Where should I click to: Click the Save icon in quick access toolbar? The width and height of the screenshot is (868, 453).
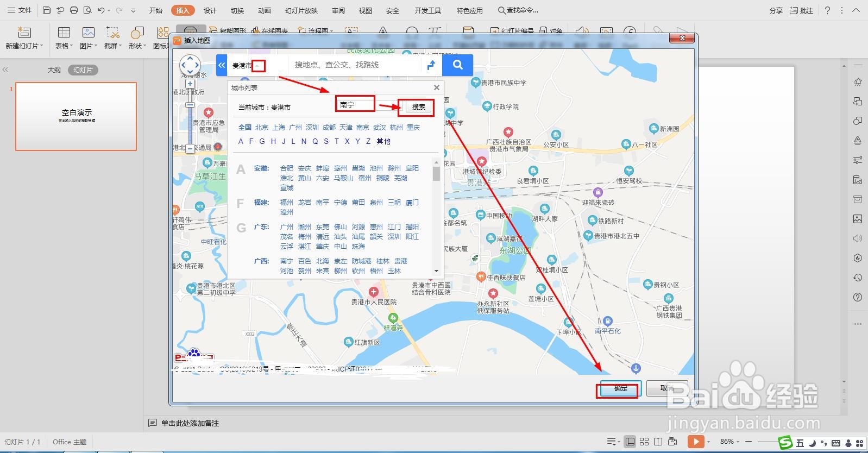click(46, 10)
